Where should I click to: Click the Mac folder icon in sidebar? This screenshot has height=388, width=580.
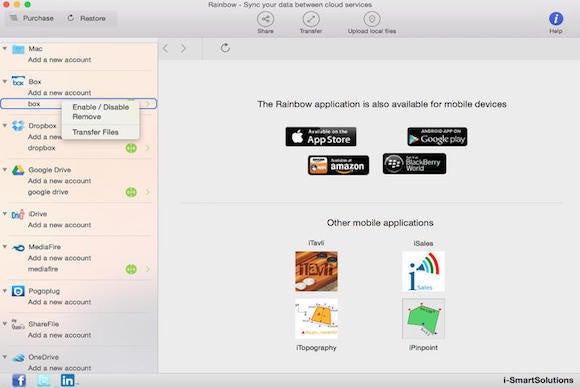(18, 49)
